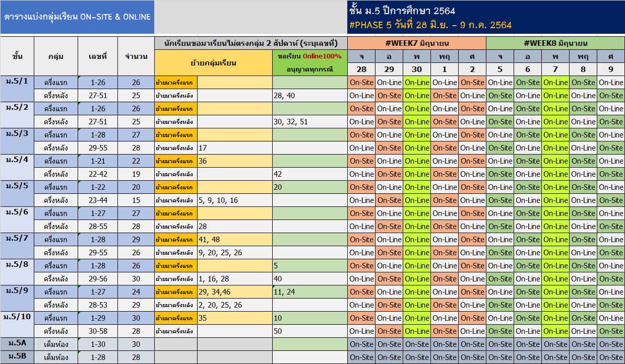Click the number range 30-58 cell

click(98, 331)
